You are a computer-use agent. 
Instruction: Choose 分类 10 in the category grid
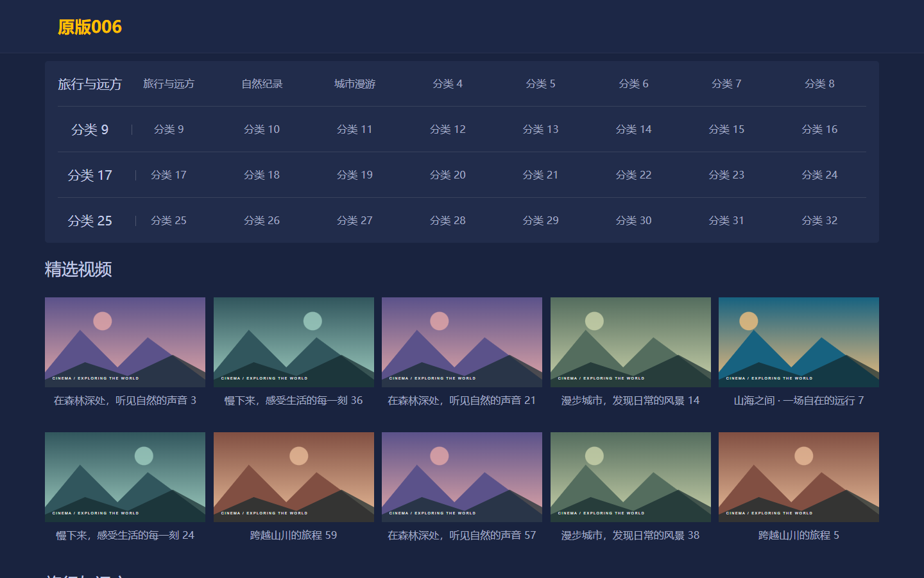tap(262, 130)
